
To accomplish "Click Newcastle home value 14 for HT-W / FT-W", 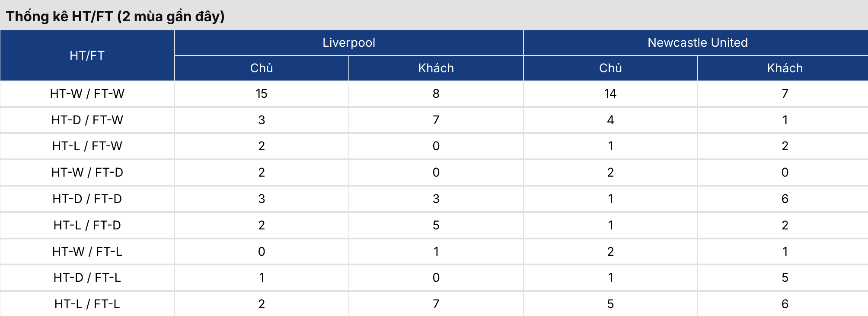I will point(610,94).
